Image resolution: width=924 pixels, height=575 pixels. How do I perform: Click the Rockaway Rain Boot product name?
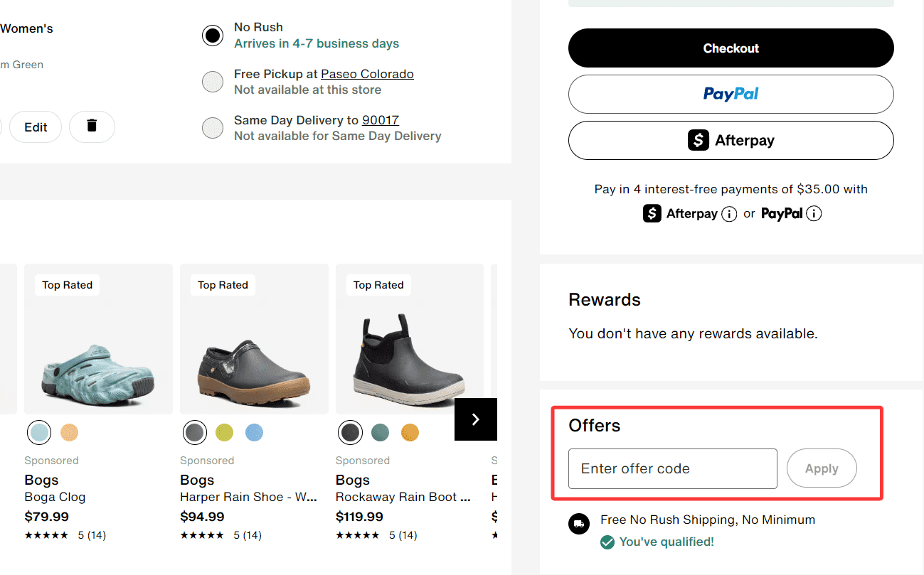pyautogui.click(x=403, y=497)
